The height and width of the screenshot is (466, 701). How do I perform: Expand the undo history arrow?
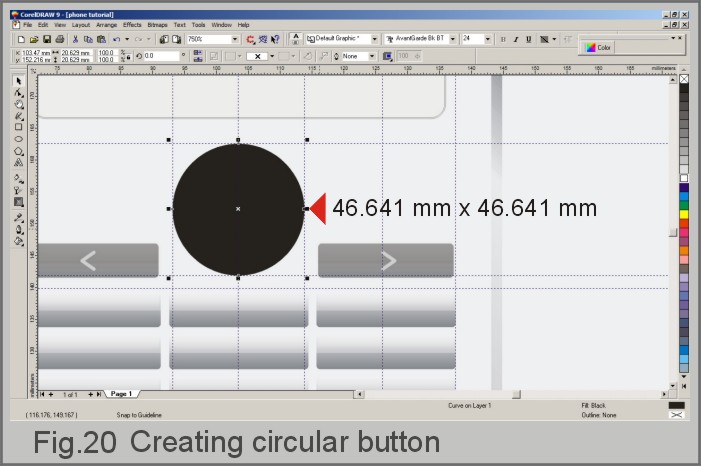pyautogui.click(x=127, y=39)
